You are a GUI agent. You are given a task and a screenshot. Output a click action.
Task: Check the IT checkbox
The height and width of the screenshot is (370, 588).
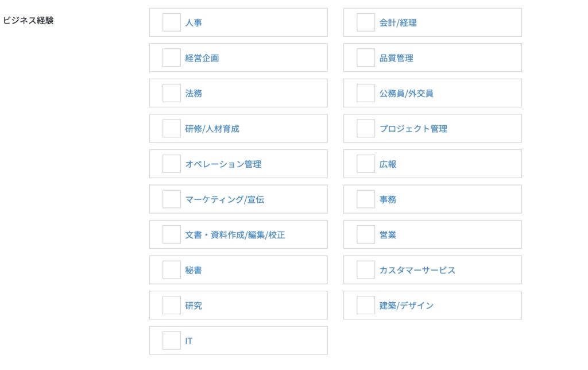tap(171, 341)
